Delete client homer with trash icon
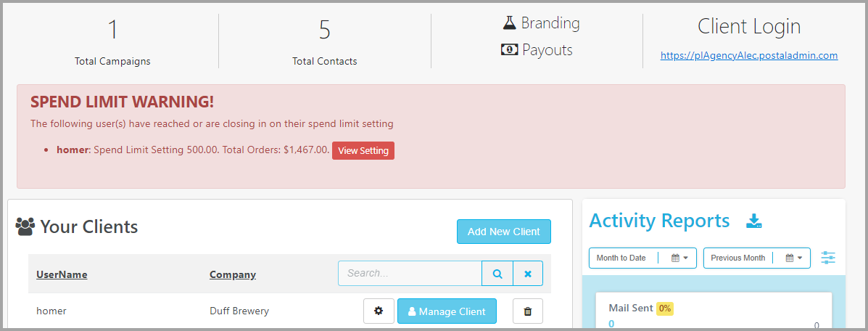Image resolution: width=868 pixels, height=331 pixels. [x=528, y=311]
